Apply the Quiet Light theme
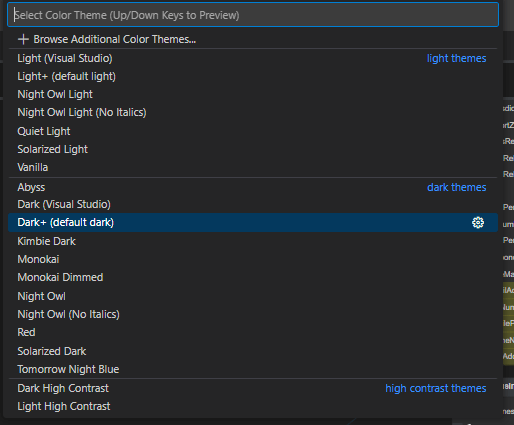The height and width of the screenshot is (425, 514). click(x=253, y=131)
